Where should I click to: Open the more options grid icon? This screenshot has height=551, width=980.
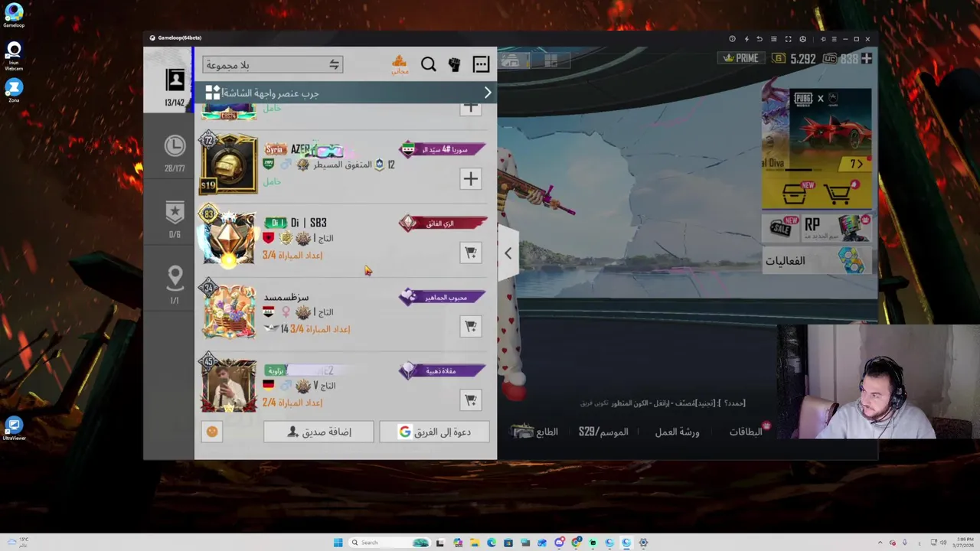(481, 65)
